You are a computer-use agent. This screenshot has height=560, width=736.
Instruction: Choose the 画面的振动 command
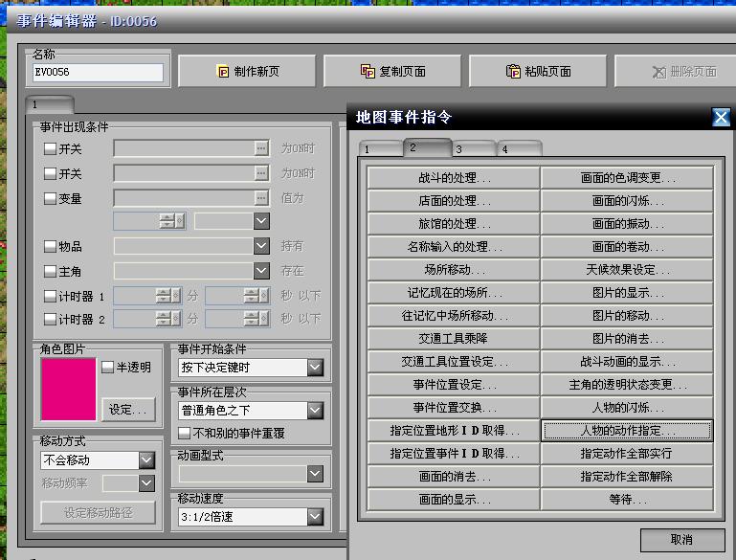coord(627,224)
